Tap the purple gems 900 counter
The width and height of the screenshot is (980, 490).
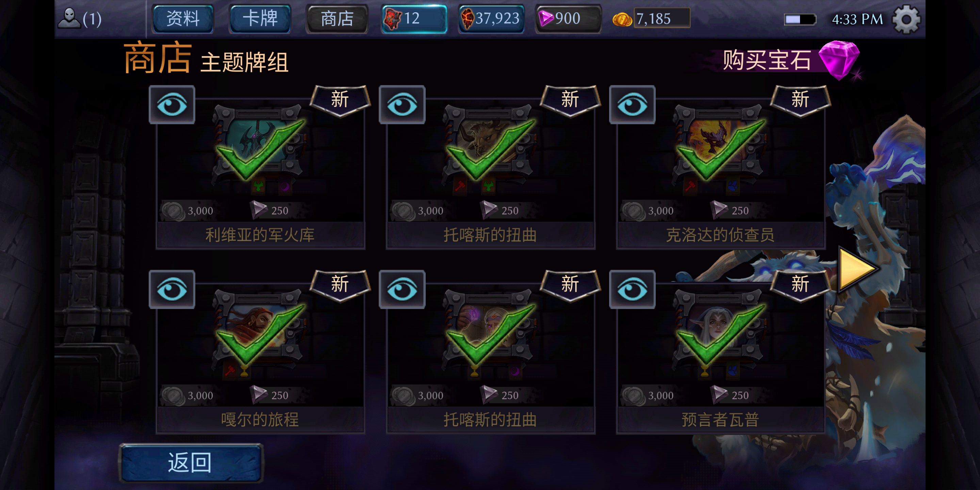point(568,19)
